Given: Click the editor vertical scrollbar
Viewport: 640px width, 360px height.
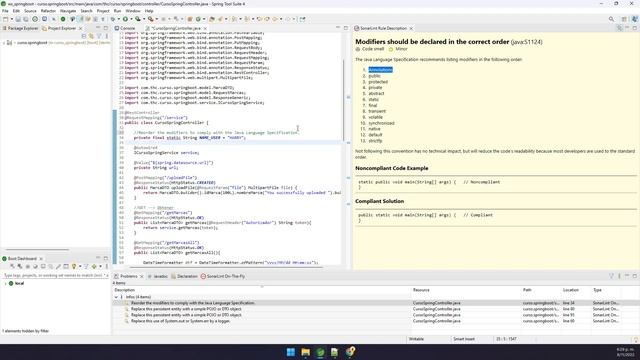Looking at the screenshot, I should point(344,100).
